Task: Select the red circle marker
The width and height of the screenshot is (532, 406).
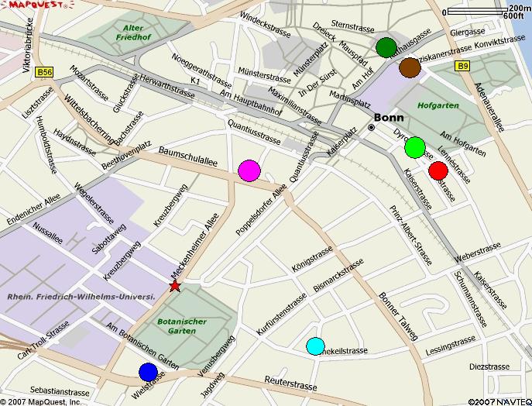Action: [438, 170]
